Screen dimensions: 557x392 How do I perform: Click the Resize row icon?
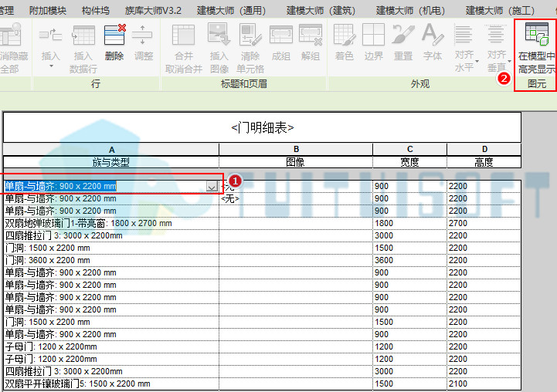(142, 35)
